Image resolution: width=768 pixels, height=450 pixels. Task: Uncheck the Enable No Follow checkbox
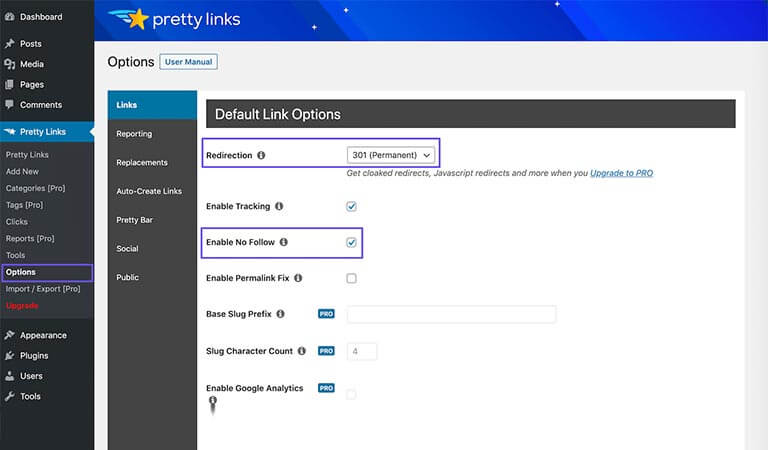[x=351, y=242]
